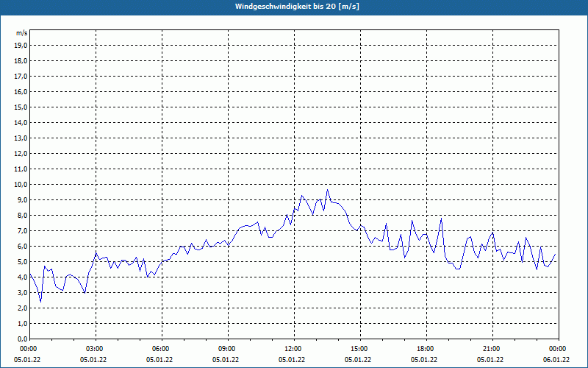Viewport: 588px width, 368px height.
Task: Click the '6,0' y-axis value
Action: click(23, 246)
